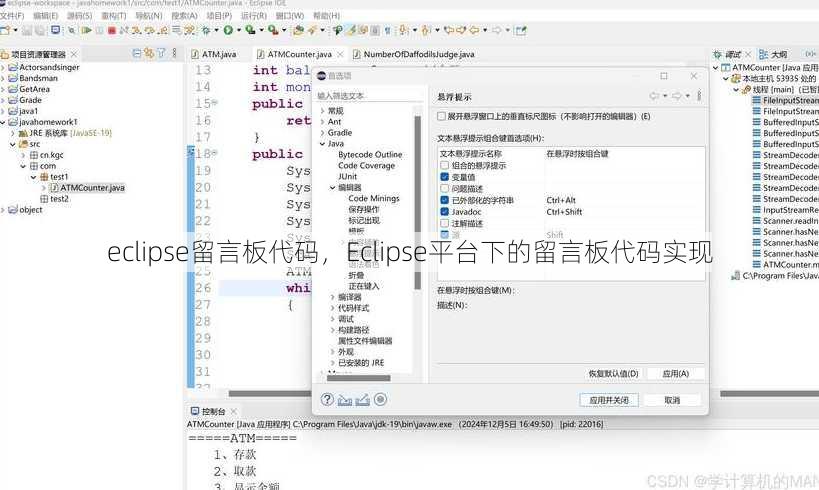
Task: Click the 应用并关闭 button
Action: [x=609, y=400]
